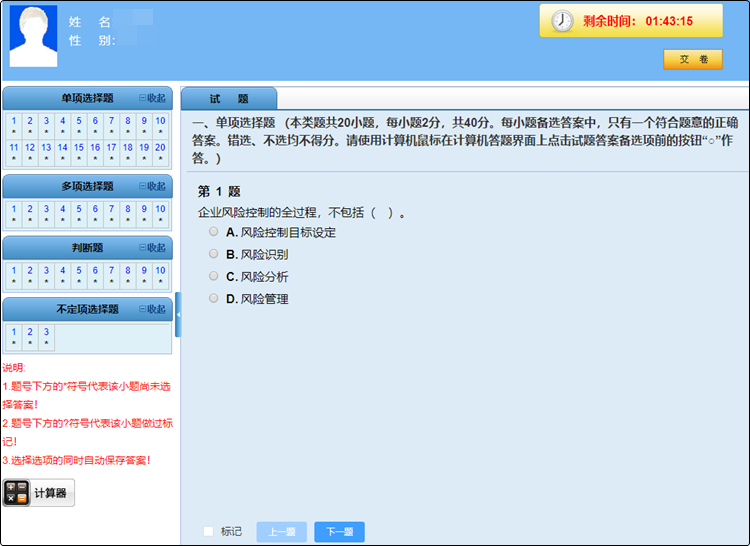Click the 上一题 previous question button
Image resolution: width=750 pixels, height=546 pixels.
(282, 532)
